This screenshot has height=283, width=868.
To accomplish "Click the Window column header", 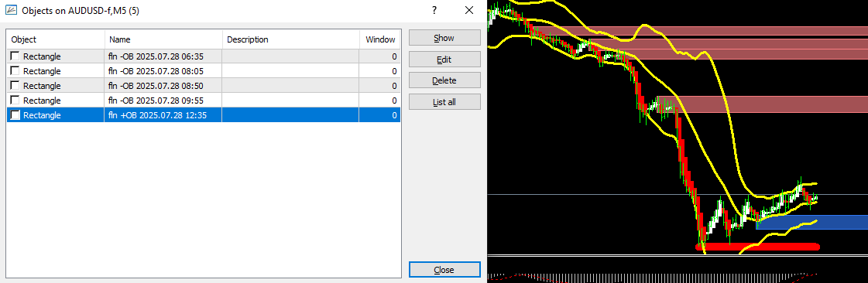I will click(x=379, y=39).
